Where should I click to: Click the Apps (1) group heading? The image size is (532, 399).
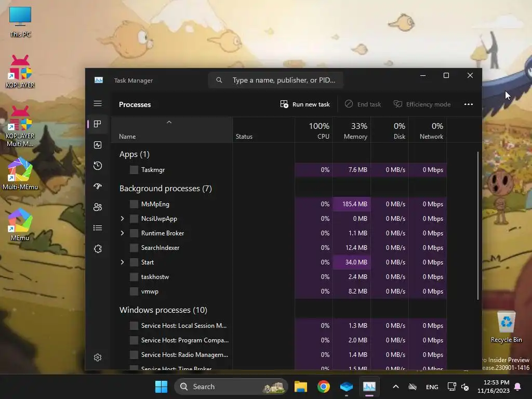click(x=135, y=154)
